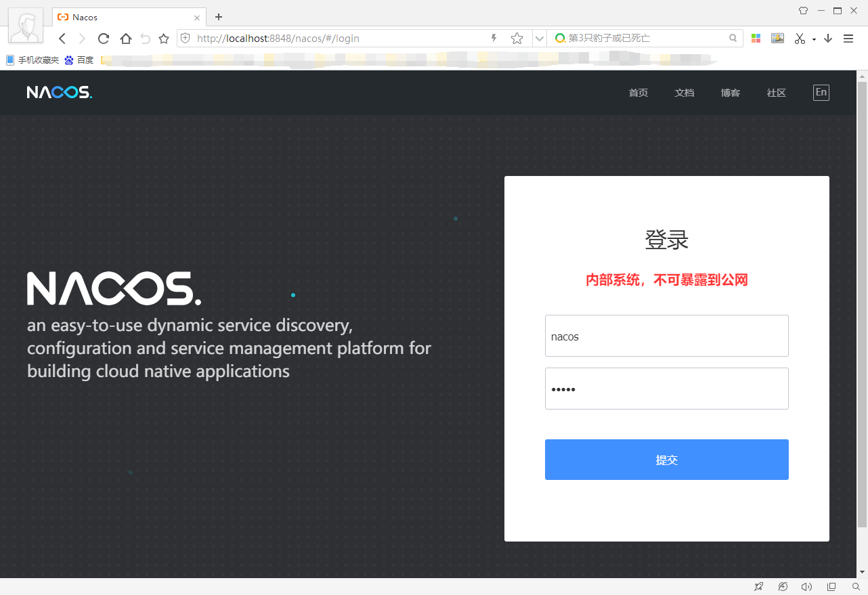The width and height of the screenshot is (868, 595).
Task: Click the search engine logo in search box
Action: point(560,39)
